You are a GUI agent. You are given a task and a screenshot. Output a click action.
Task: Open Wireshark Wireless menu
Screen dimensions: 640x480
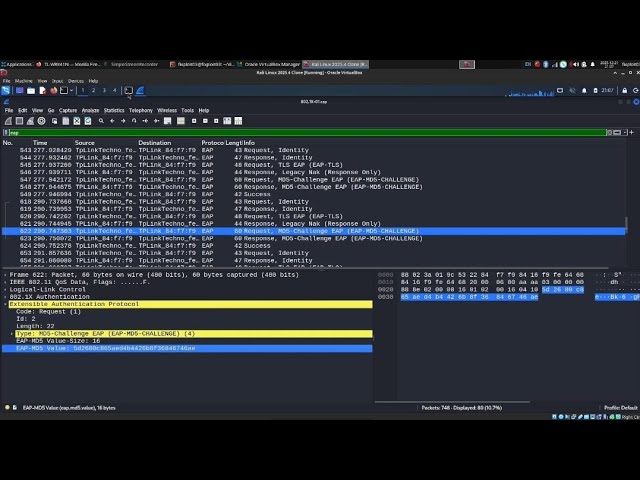[167, 110]
